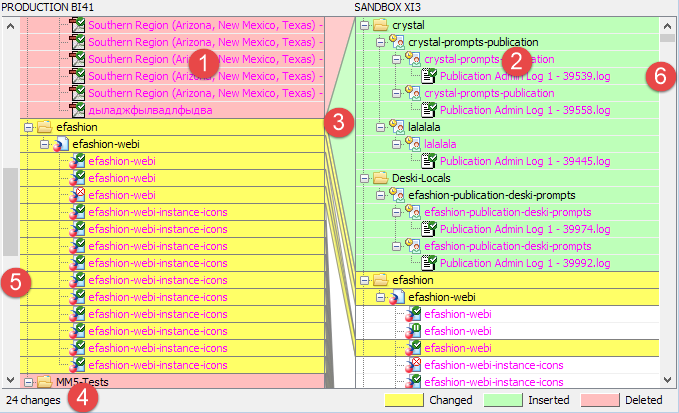Image resolution: width=679 pixels, height=413 pixels.
Task: Click the 'SANDBOX XI3' panel title
Action: point(388,7)
